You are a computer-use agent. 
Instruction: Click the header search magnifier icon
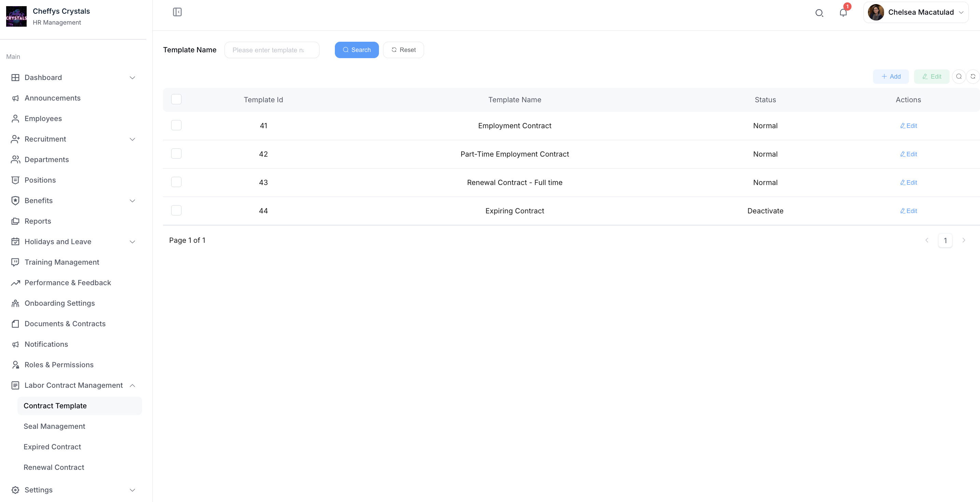[x=819, y=13]
